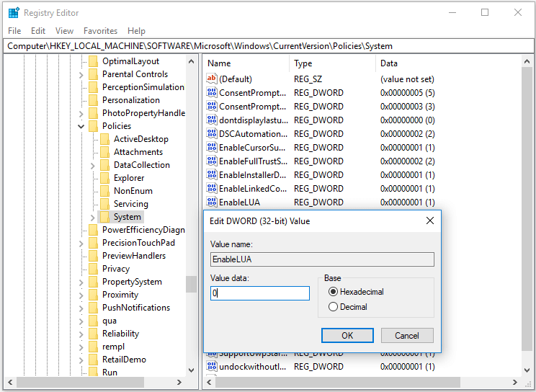
Task: Click the ActiveDesktop folder icon
Action: point(104,139)
